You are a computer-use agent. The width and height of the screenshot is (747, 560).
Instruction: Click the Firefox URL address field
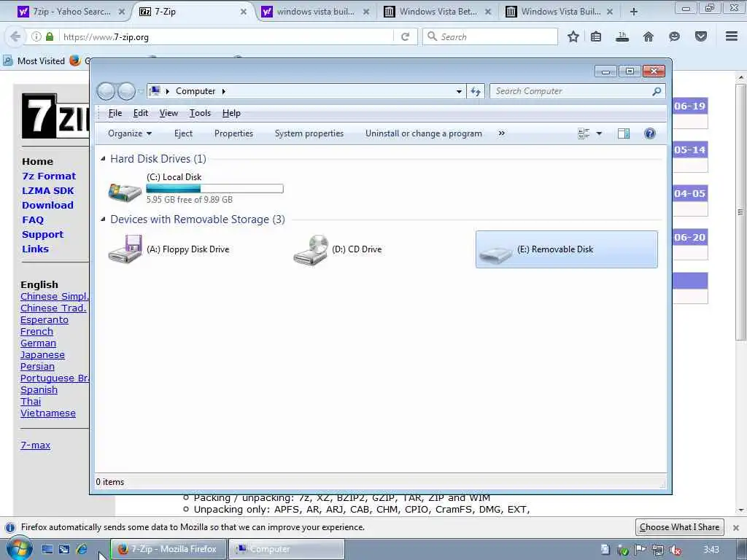(x=226, y=36)
